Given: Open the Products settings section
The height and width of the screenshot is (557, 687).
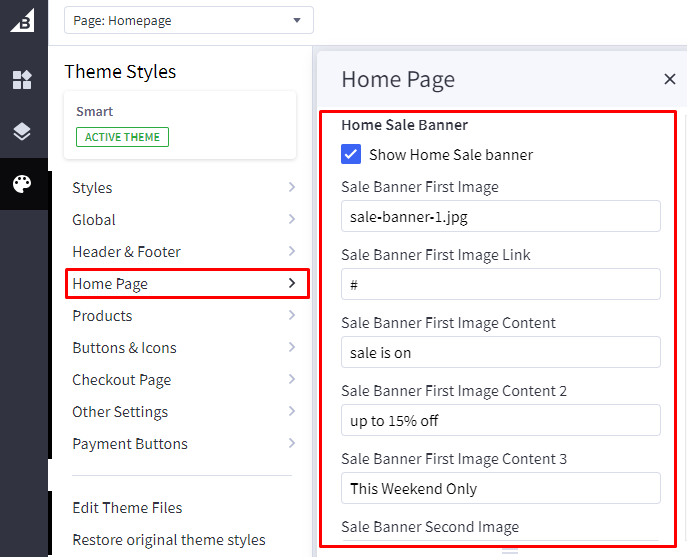Looking at the screenshot, I should coord(102,316).
